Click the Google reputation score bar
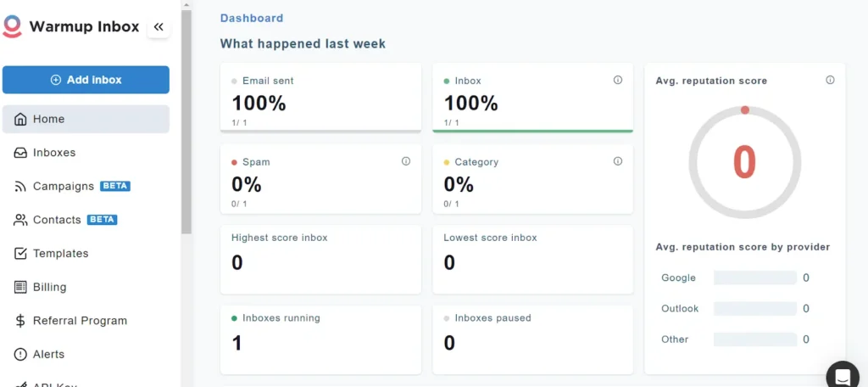 pos(754,278)
